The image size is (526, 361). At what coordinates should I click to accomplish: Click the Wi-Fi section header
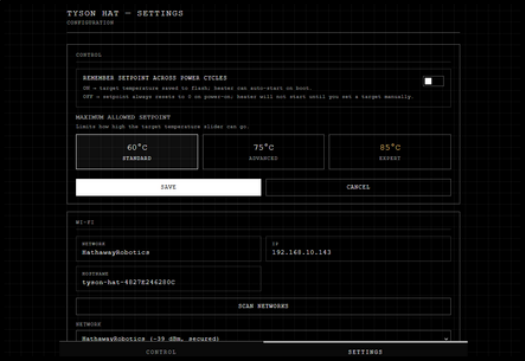(85, 222)
